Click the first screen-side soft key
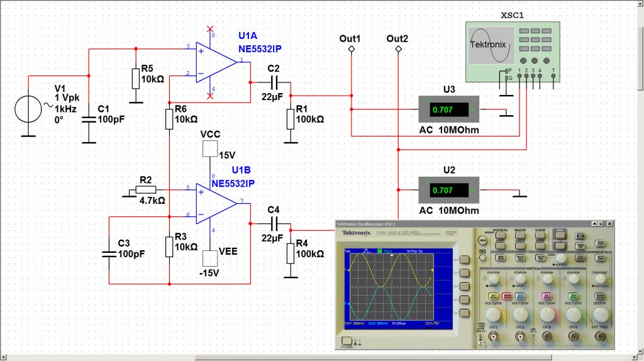This screenshot has width=644, height=361. [x=464, y=260]
